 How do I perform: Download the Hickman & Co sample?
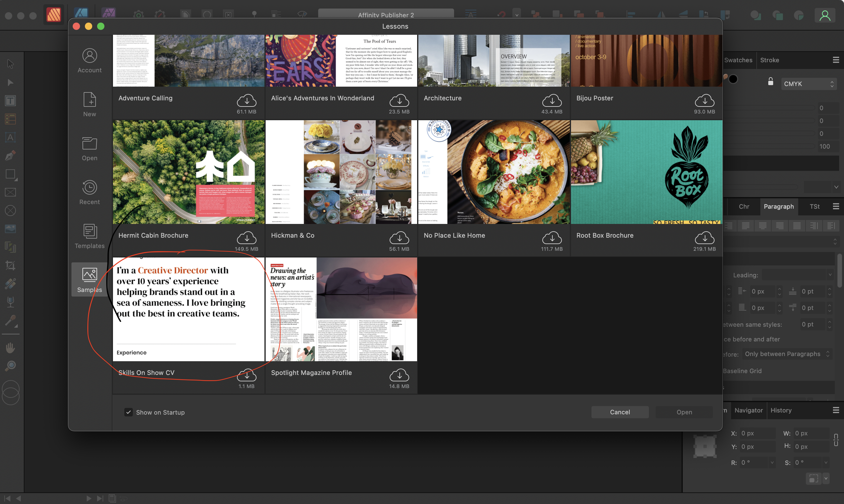(399, 238)
